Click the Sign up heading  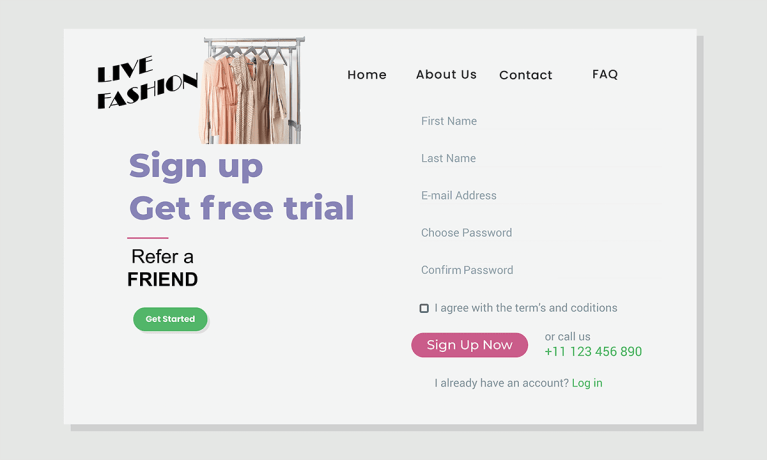(196, 166)
